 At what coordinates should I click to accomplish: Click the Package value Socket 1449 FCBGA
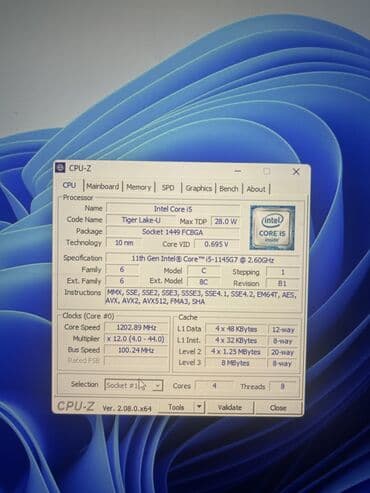[x=173, y=232]
